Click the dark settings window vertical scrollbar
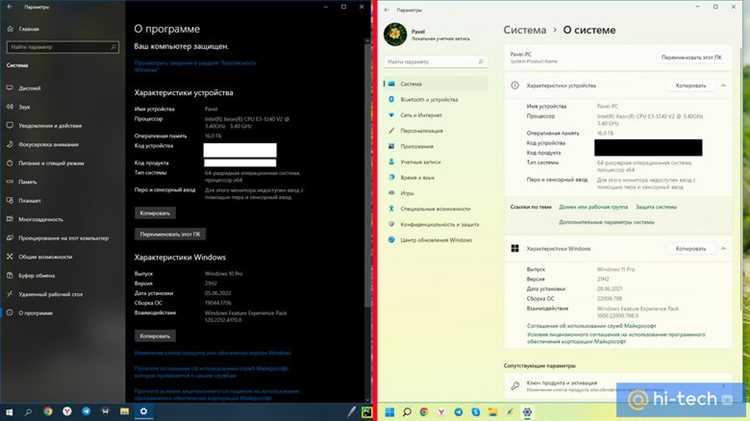750x421 pixels. [x=367, y=177]
